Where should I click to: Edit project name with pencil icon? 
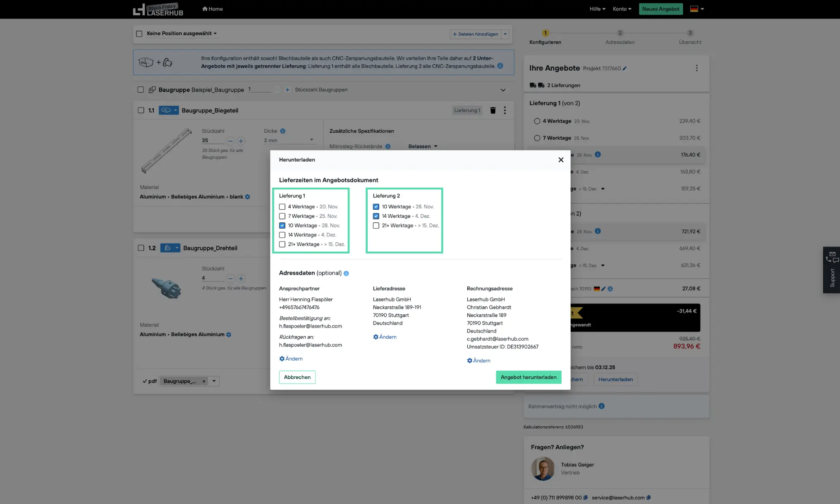point(625,69)
